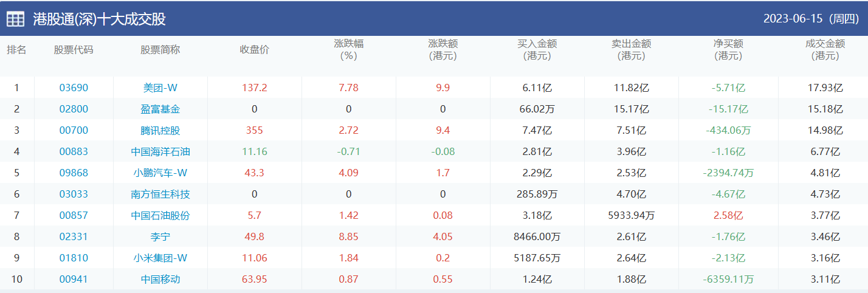
Task: Open stock code 00857
Action: click(74, 215)
